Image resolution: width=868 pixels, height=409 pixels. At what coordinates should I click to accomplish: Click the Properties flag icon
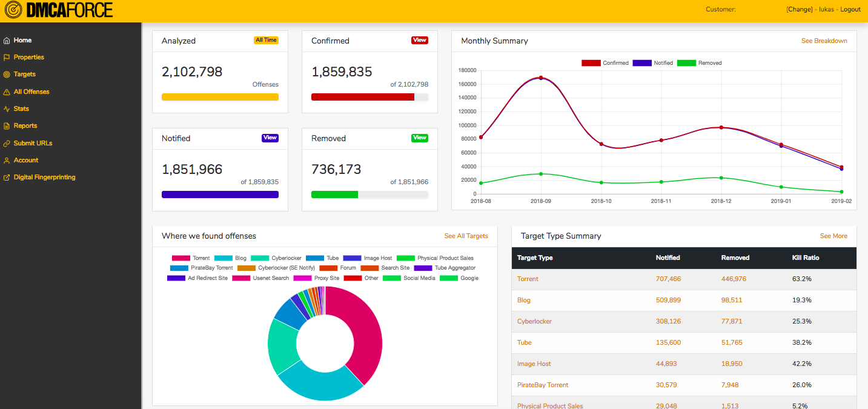coord(7,58)
